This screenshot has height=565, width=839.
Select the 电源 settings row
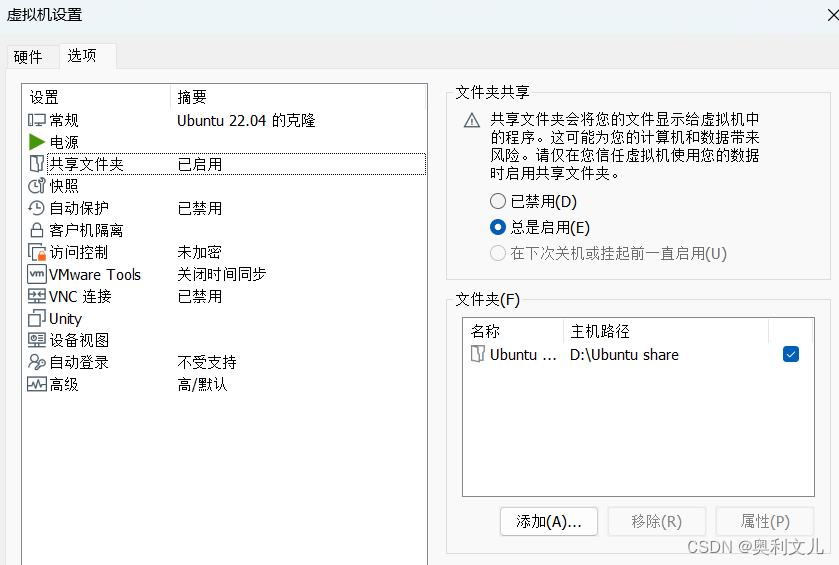[227, 142]
